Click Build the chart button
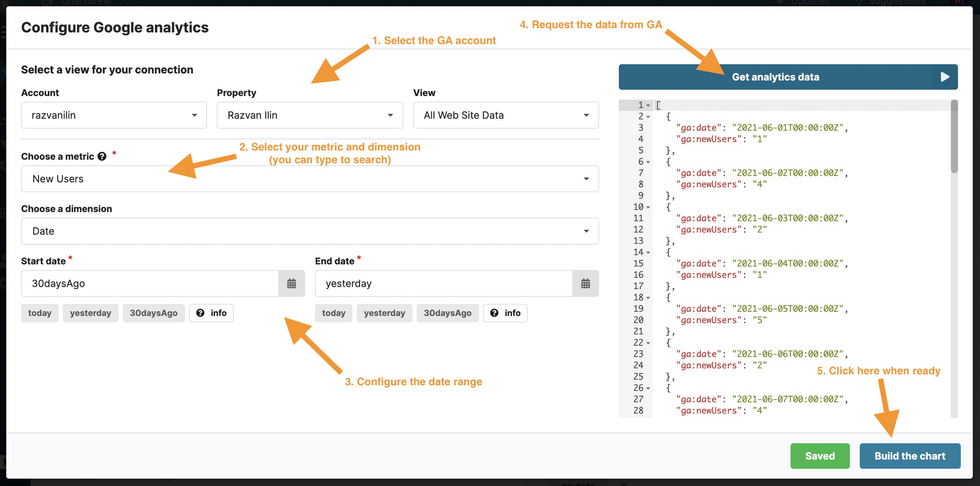 [x=909, y=456]
